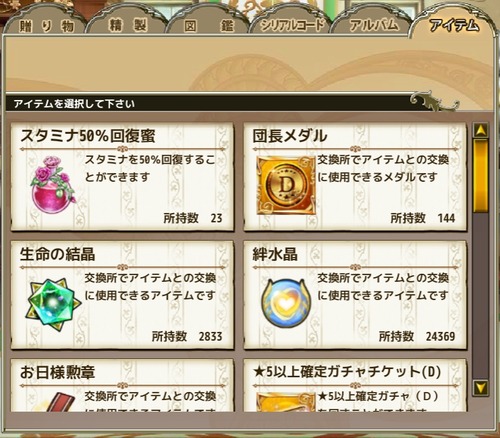
Task: Choose the 団長メダル item card title
Action: pos(290,136)
